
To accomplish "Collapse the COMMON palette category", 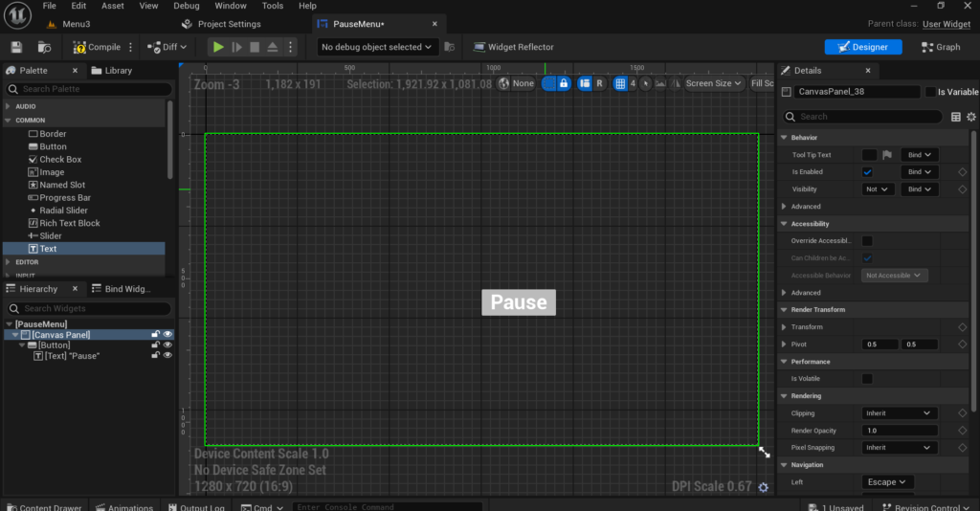I will (x=8, y=120).
